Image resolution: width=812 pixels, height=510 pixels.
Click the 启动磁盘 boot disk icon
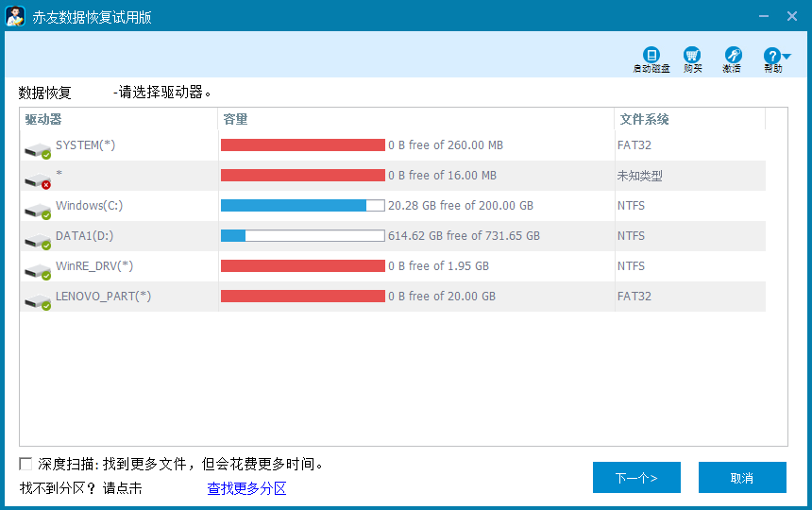point(651,56)
